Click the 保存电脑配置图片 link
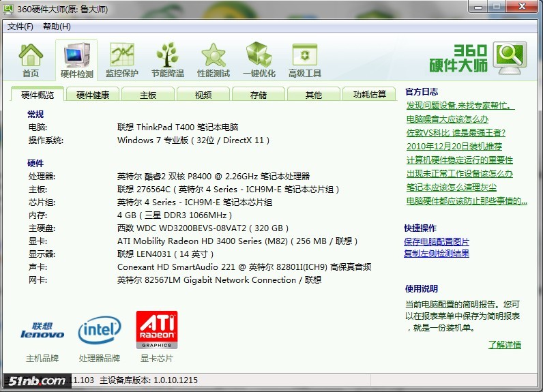543x392 pixels. pyautogui.click(x=437, y=242)
